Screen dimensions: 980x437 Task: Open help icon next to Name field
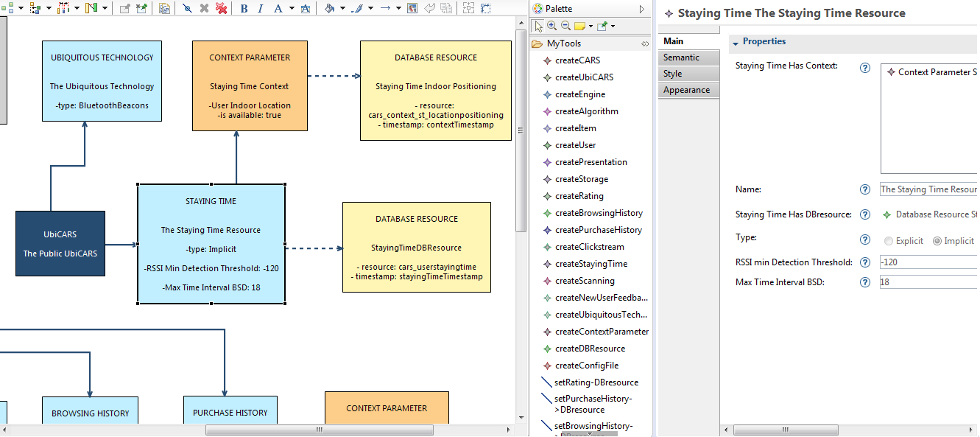[865, 189]
